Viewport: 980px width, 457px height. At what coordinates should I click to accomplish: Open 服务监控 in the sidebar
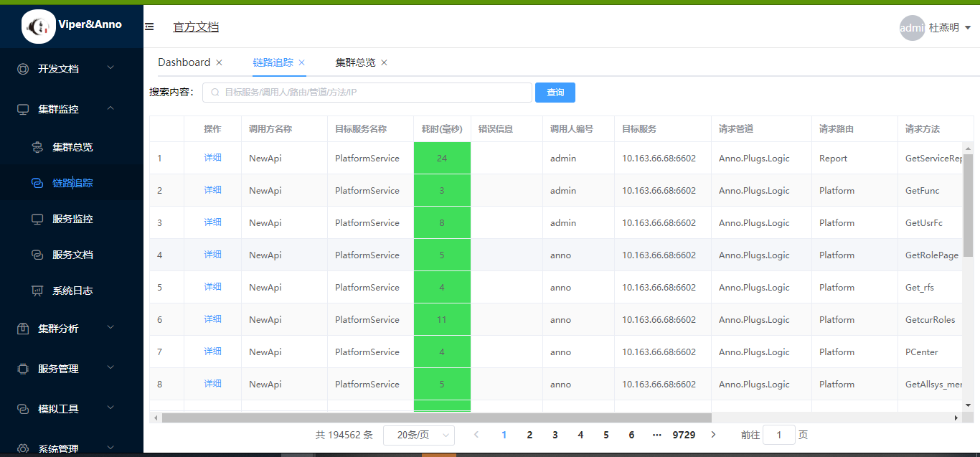point(72,219)
